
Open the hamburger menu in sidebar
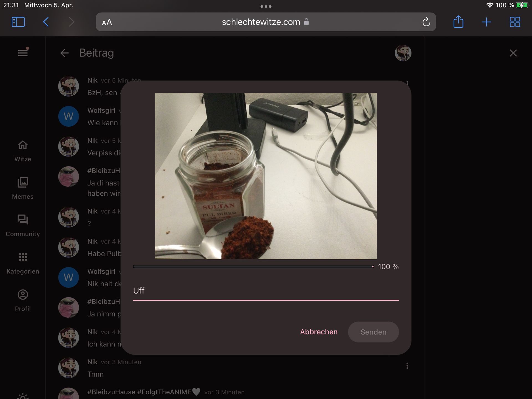click(23, 53)
